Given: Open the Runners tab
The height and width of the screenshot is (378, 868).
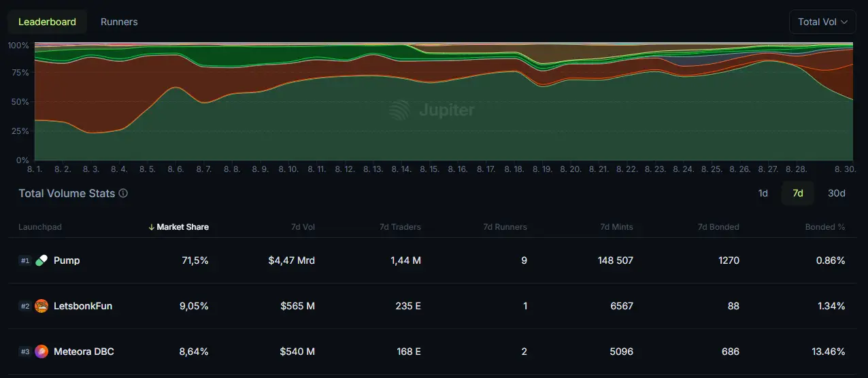Looking at the screenshot, I should pyautogui.click(x=119, y=22).
